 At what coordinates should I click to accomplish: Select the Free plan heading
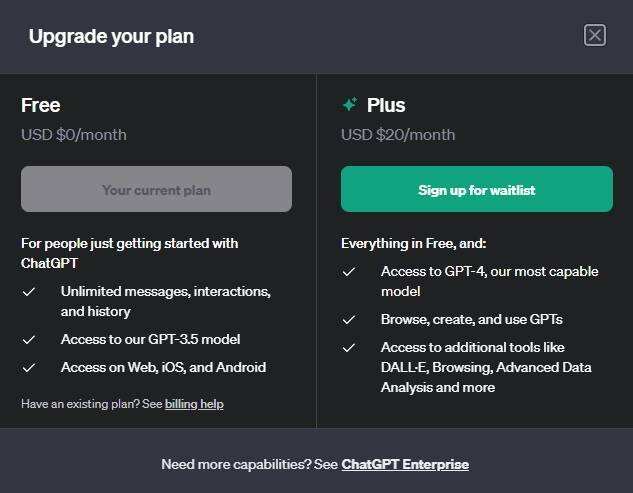coord(41,105)
